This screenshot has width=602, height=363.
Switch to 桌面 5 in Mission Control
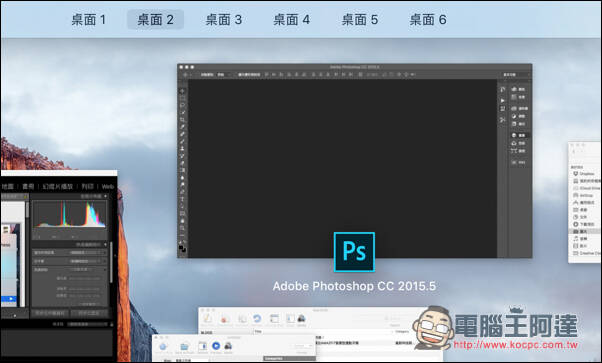point(360,20)
